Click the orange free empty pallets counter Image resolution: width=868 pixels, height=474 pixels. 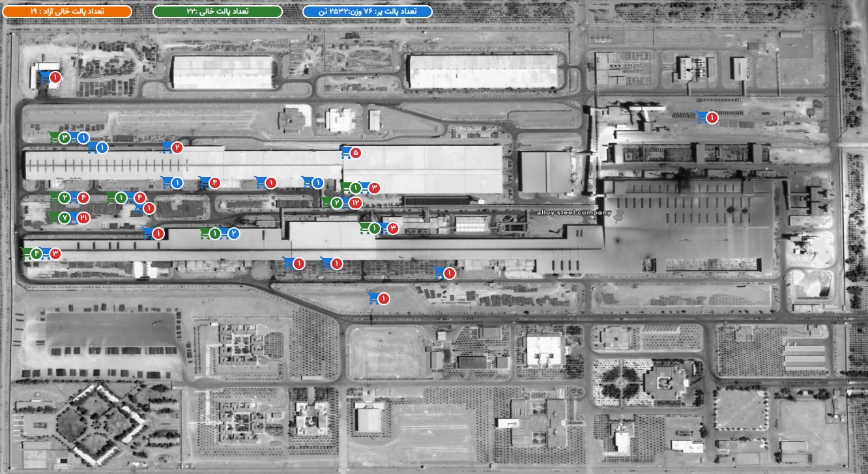[67, 12]
